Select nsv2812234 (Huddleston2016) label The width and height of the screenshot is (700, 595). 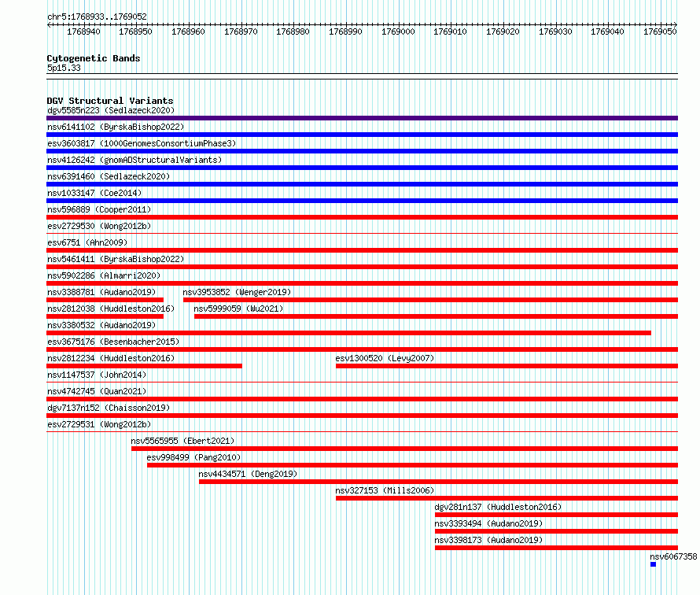111,358
